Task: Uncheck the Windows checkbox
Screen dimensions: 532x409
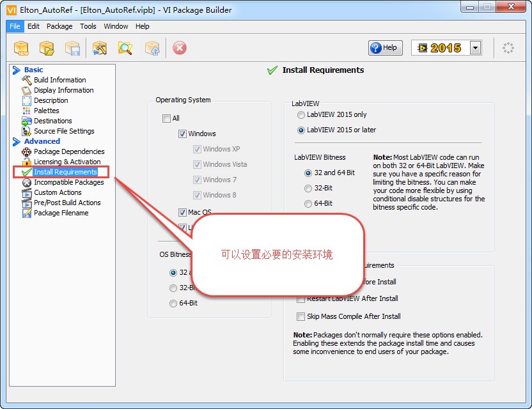Action: (182, 134)
